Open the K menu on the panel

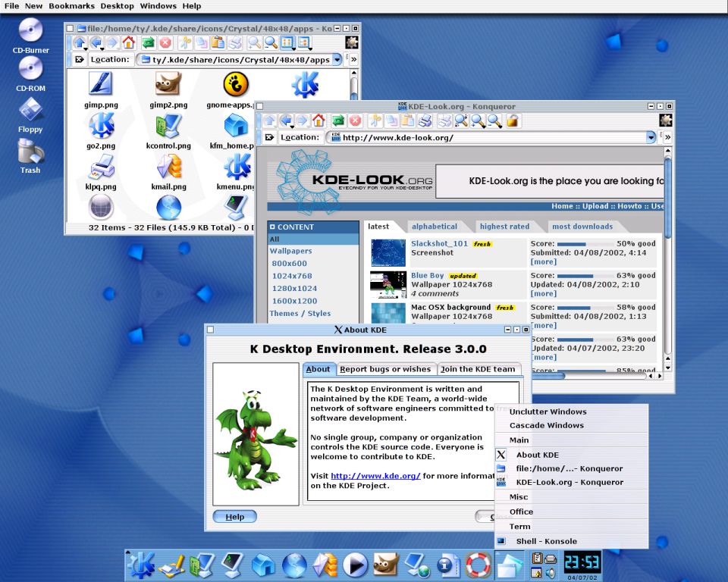141,565
